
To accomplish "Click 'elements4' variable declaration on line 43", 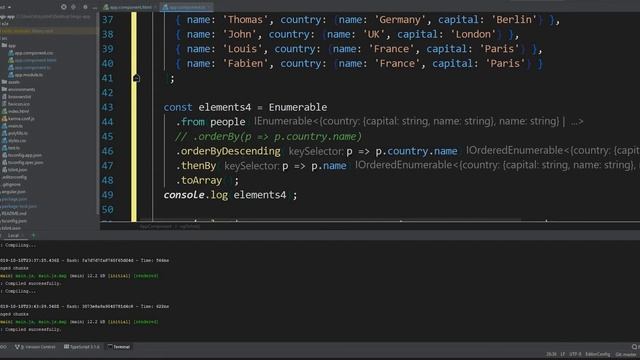I will pos(224,107).
